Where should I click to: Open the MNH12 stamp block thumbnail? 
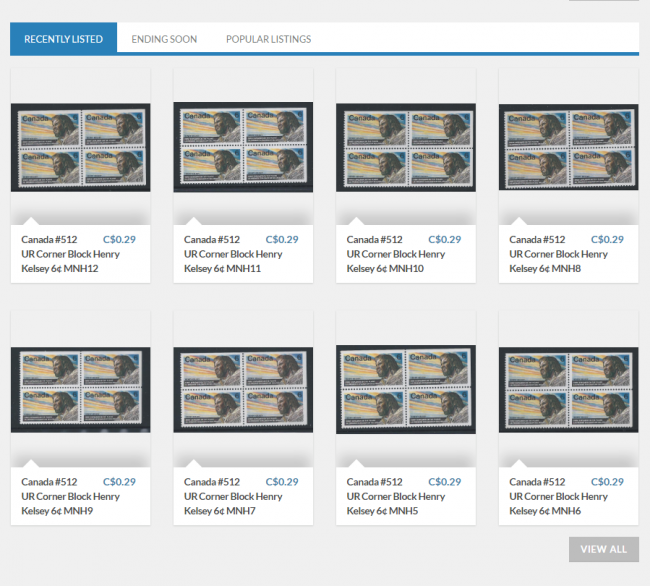(80, 148)
